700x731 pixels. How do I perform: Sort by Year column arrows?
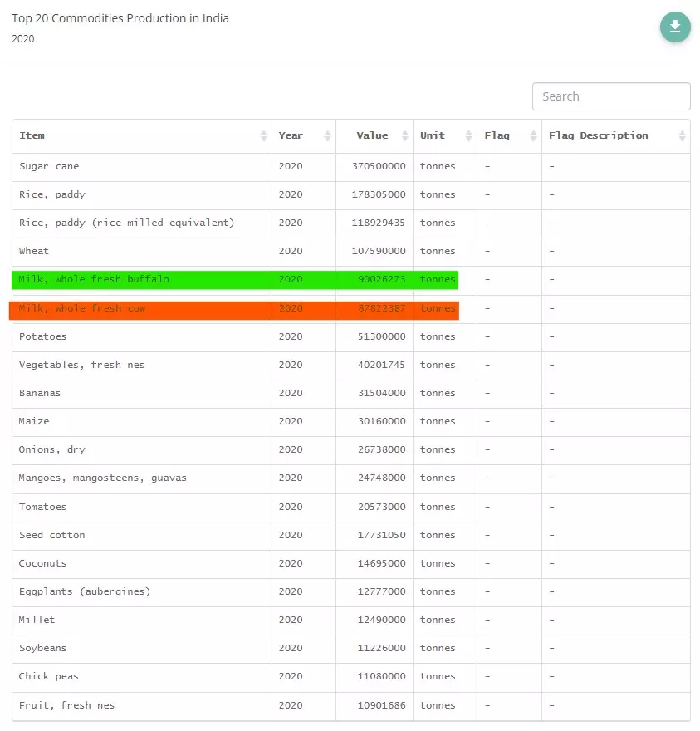coord(327,135)
